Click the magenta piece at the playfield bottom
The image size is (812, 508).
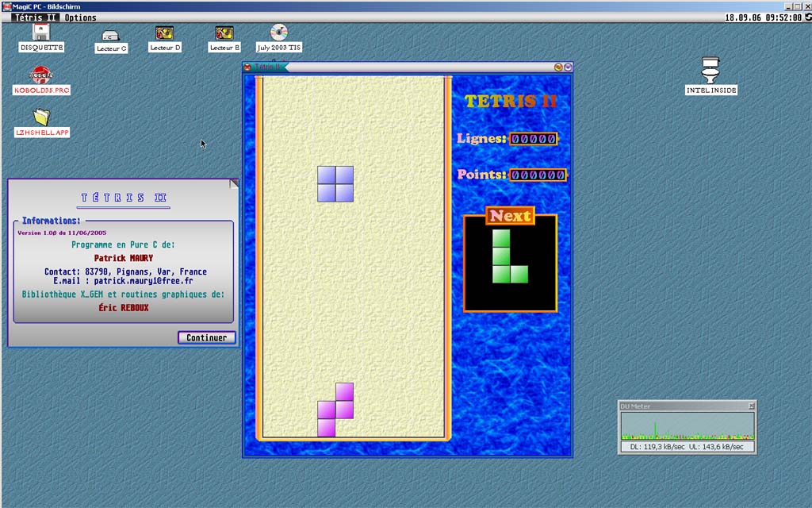335,410
